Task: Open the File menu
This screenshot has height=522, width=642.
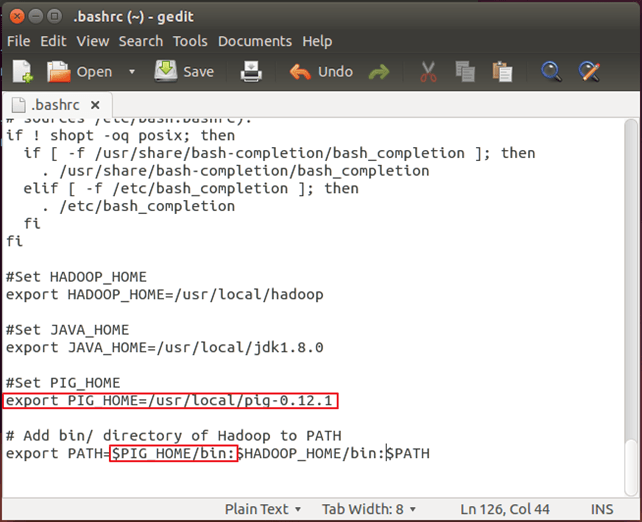Action: (x=18, y=41)
